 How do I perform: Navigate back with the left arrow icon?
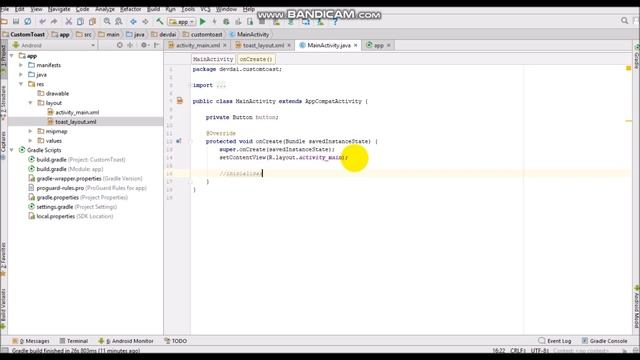[133, 21]
